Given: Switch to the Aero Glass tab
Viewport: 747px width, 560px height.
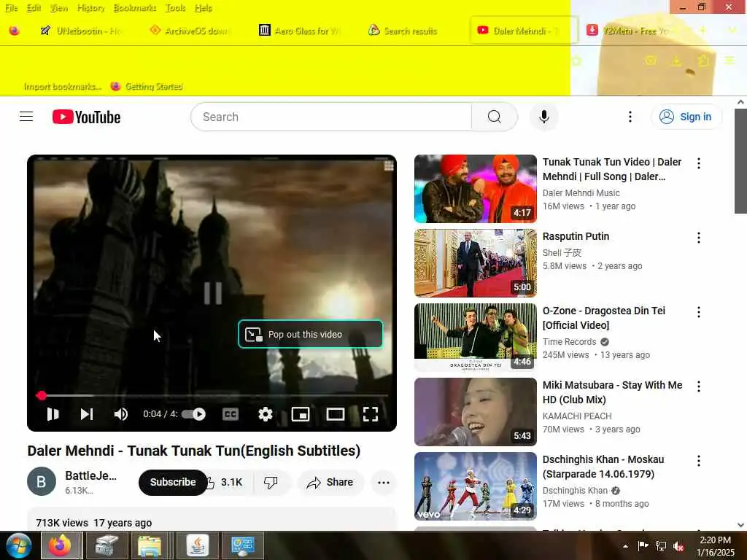Looking at the screenshot, I should (300, 31).
